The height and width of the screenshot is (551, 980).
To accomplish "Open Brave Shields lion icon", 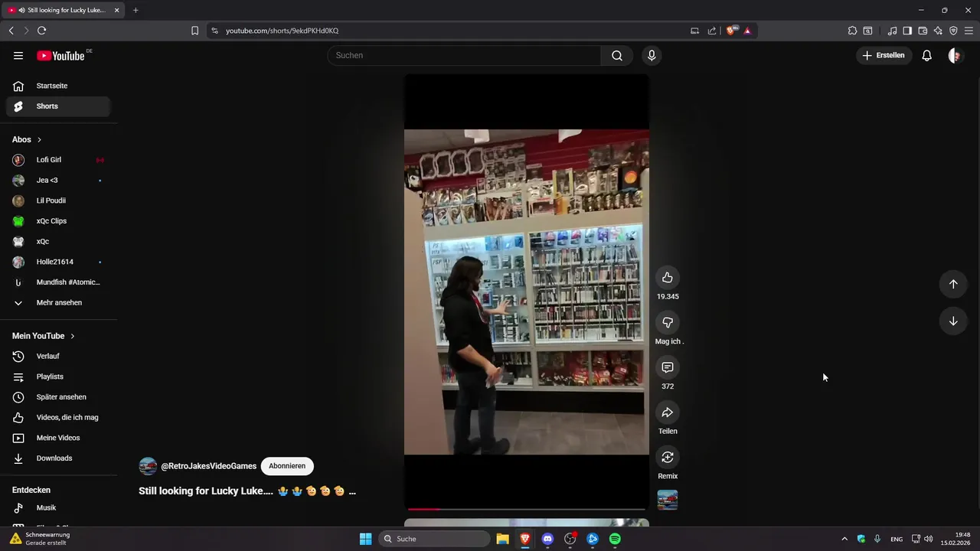I will [731, 31].
